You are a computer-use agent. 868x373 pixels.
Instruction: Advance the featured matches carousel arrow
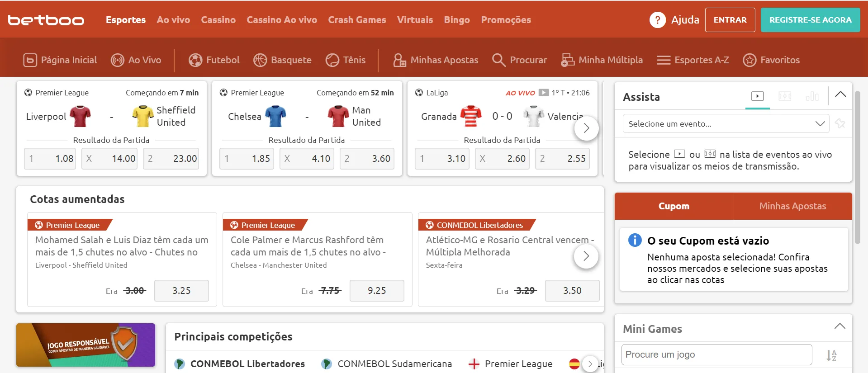[586, 128]
